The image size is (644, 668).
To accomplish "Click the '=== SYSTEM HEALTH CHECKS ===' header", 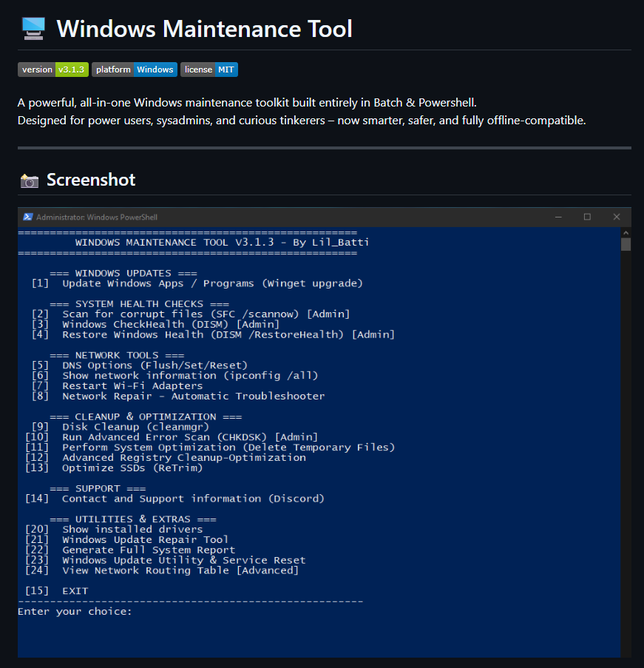I will pyautogui.click(x=139, y=304).
